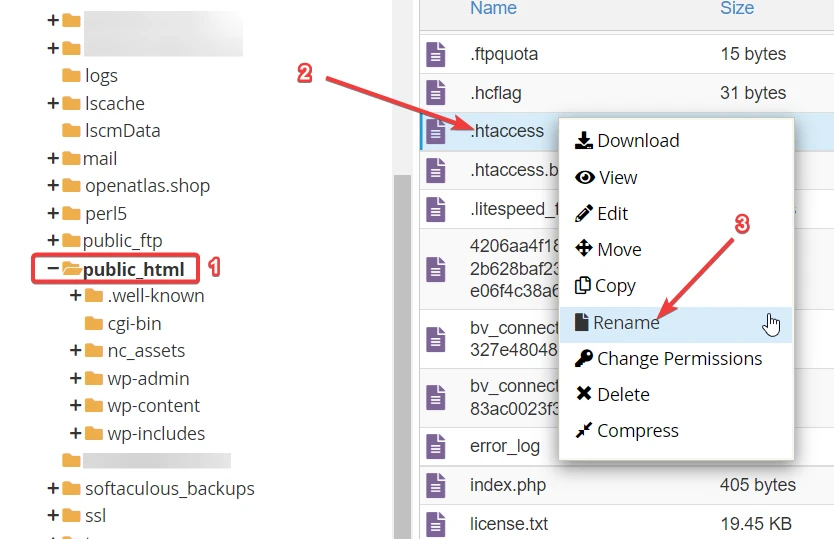Click the .hcflag file icon

coord(436,93)
